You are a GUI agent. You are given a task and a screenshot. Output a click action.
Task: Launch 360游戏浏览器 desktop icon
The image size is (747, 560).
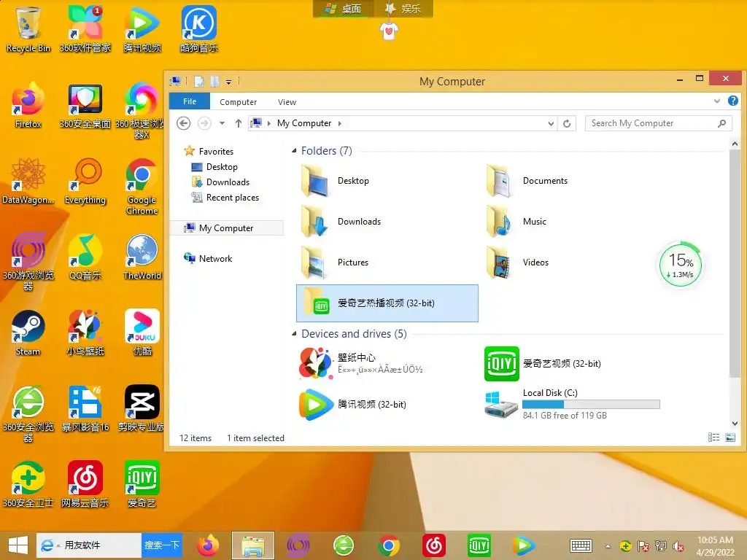pos(28,262)
